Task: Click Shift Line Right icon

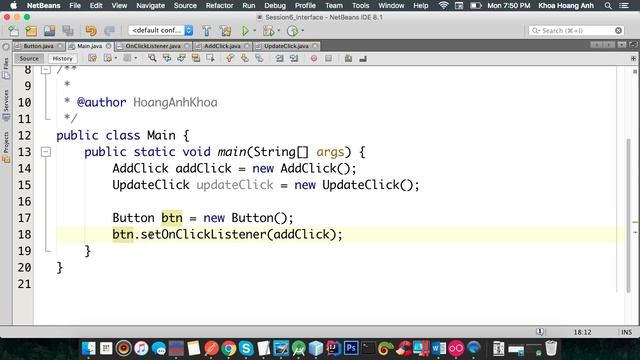Action: pyautogui.click(x=294, y=58)
